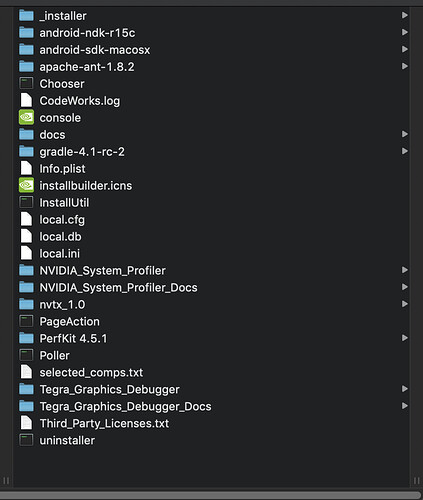Expand the android-sdk-macosx folder arrow

(405, 49)
